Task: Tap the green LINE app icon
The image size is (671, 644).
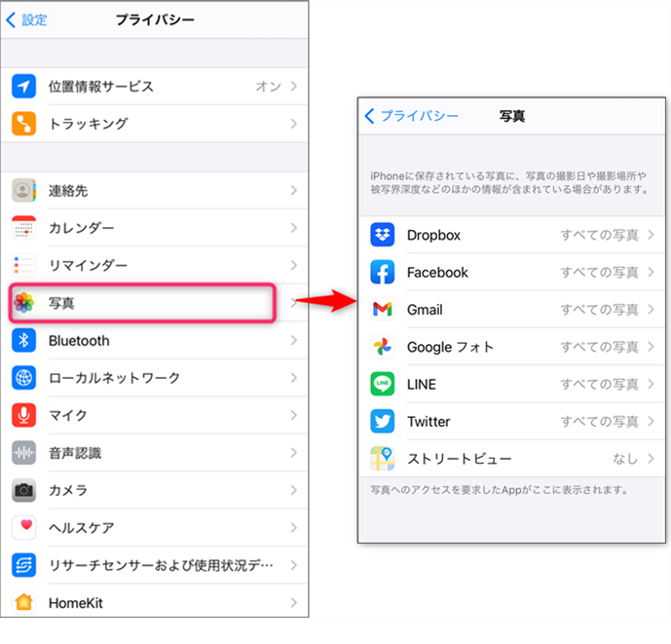Action: (x=382, y=384)
